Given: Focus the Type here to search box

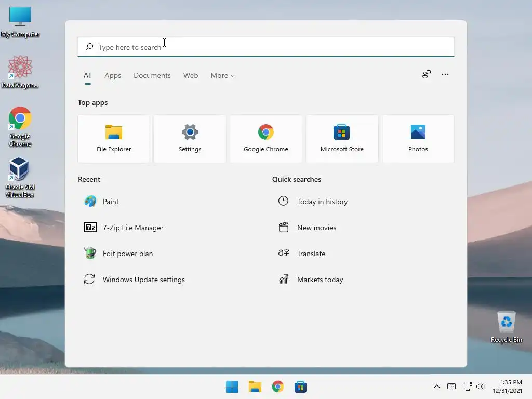Looking at the screenshot, I should click(265, 47).
